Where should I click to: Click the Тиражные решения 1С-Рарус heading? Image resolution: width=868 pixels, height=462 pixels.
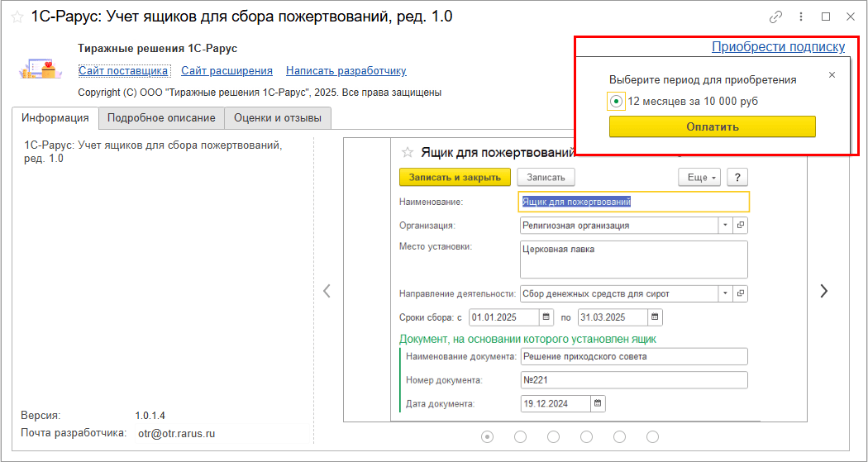click(x=158, y=49)
